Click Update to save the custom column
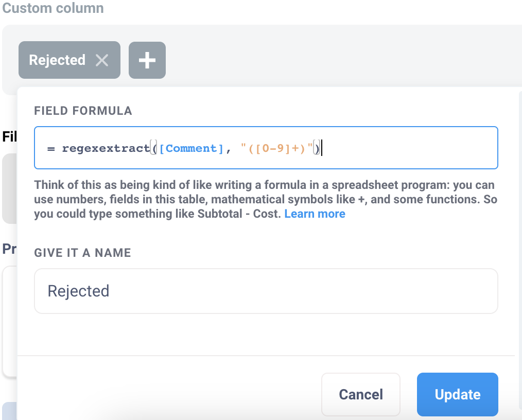 pyautogui.click(x=457, y=394)
